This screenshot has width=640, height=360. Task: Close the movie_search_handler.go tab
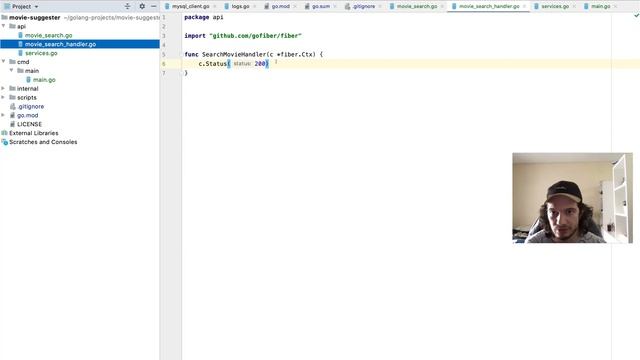pyautogui.click(x=524, y=7)
